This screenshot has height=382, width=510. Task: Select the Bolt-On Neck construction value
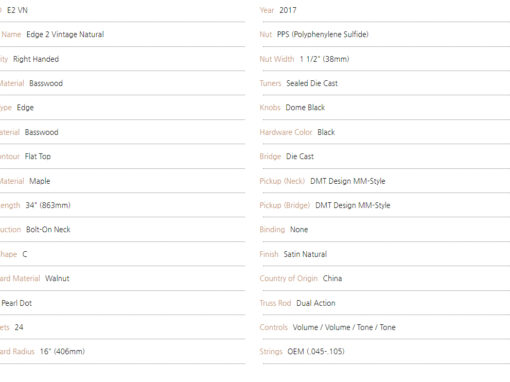point(48,230)
